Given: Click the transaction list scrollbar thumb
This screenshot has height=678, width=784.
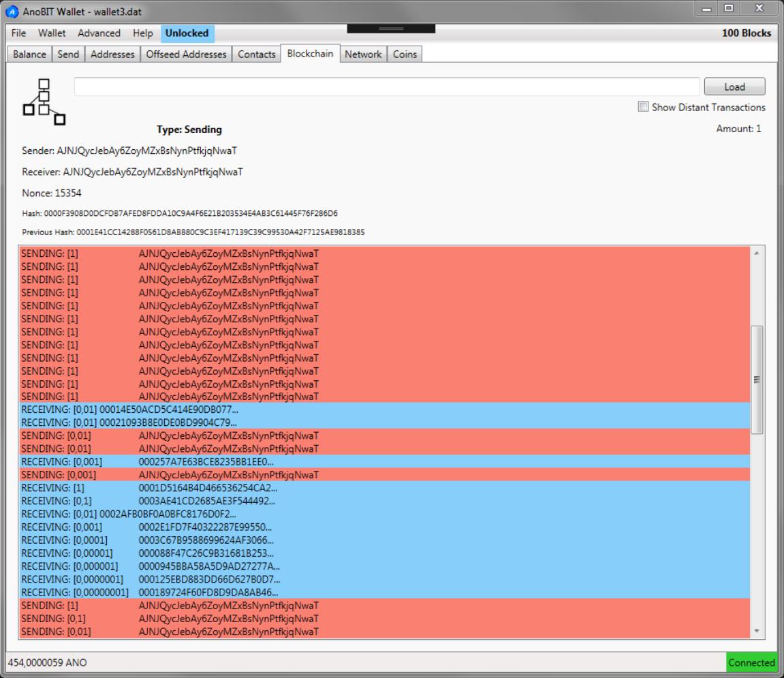Looking at the screenshot, I should pos(757,379).
